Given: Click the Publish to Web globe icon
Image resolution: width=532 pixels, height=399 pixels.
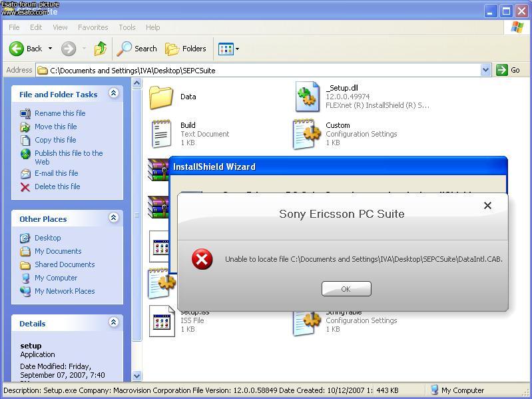Looking at the screenshot, I should pyautogui.click(x=25, y=154).
